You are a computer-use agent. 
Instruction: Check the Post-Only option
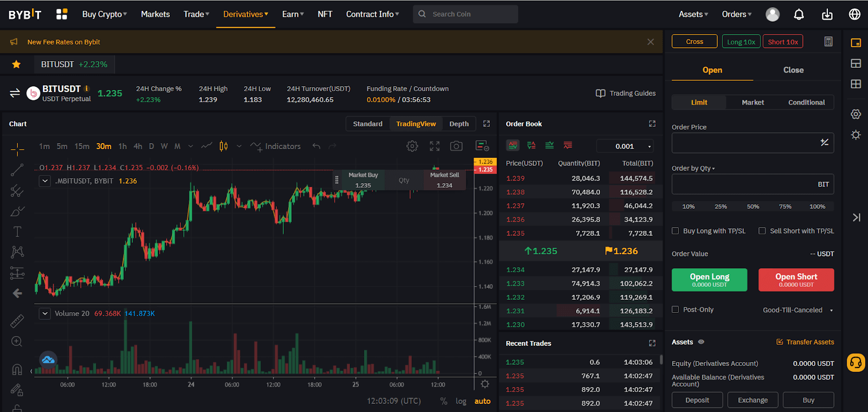pyautogui.click(x=675, y=310)
